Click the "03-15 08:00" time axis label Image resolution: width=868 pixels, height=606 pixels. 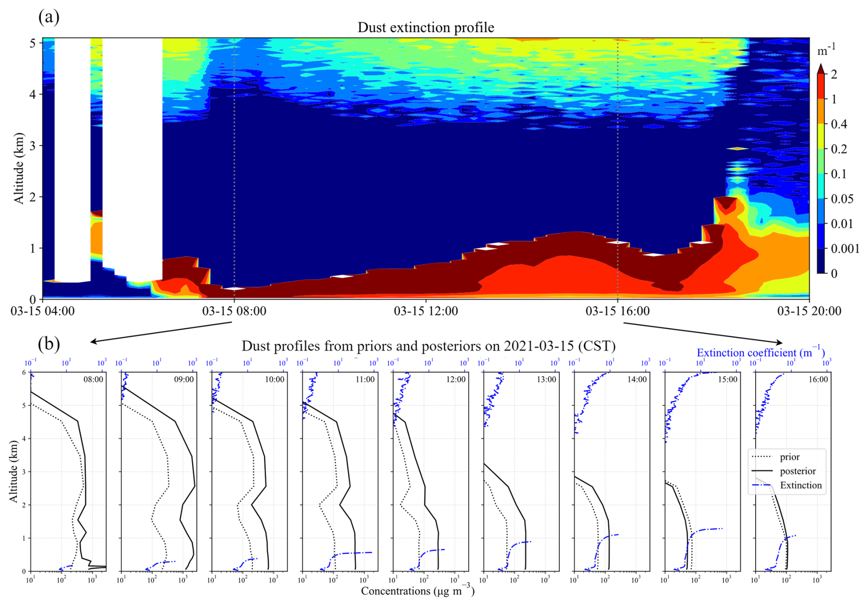coord(234,311)
